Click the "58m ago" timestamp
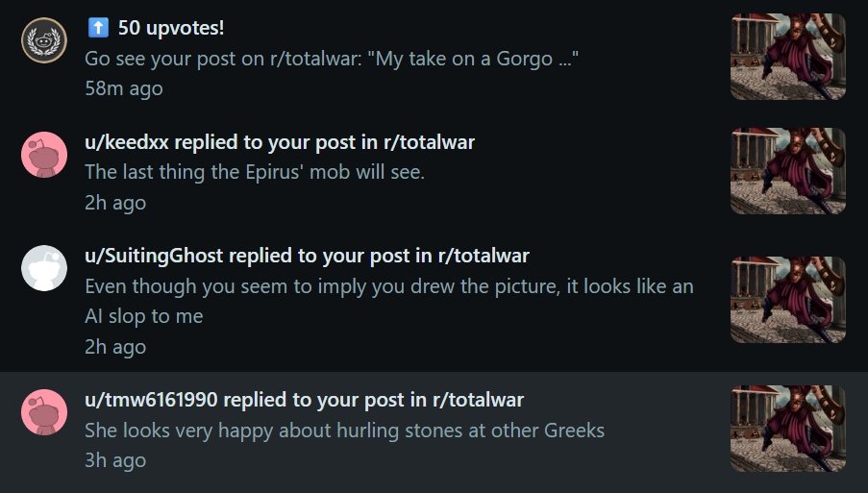Image resolution: width=868 pixels, height=493 pixels. tap(124, 88)
